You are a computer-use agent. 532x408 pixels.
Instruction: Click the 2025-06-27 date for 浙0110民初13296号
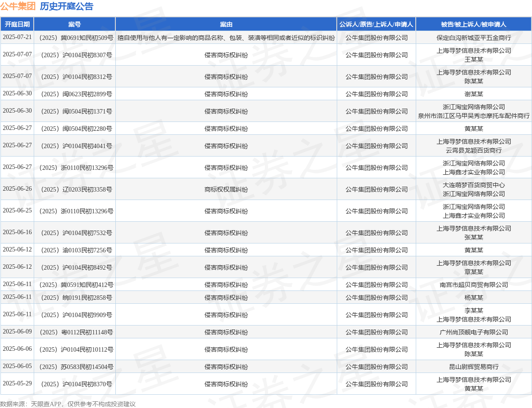(17, 167)
